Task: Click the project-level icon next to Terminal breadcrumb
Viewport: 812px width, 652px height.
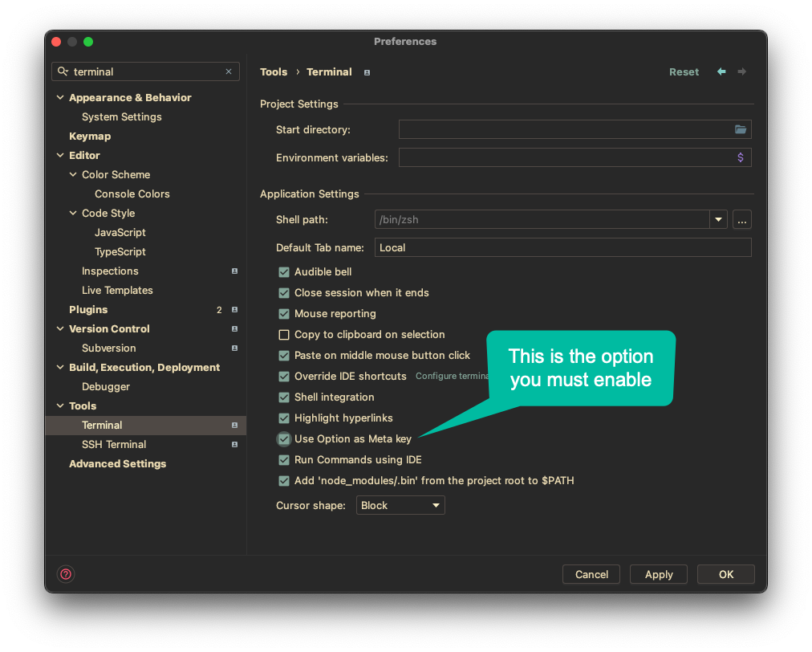Action: 367,72
